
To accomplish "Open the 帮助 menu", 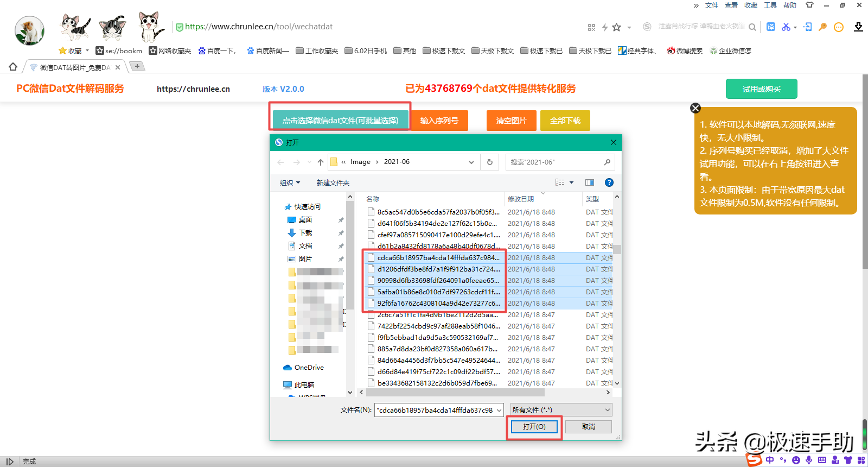I will (x=790, y=5).
